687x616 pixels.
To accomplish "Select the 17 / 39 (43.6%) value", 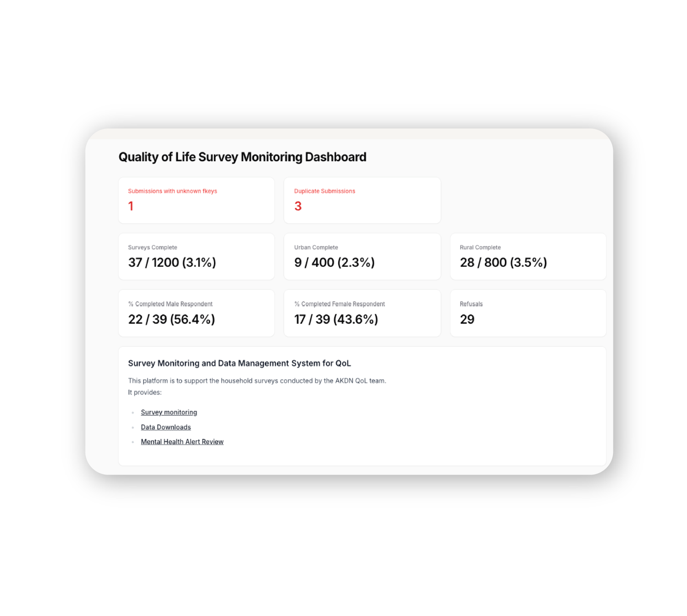I will coord(336,319).
